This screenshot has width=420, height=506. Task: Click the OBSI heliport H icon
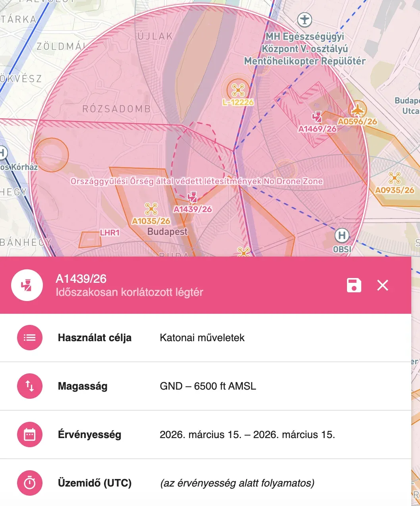pos(342,235)
